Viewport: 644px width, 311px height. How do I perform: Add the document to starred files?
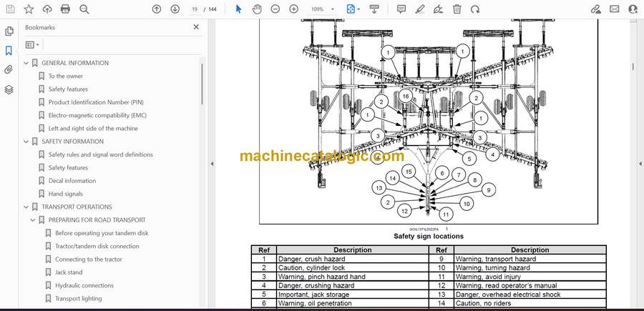coord(29,9)
